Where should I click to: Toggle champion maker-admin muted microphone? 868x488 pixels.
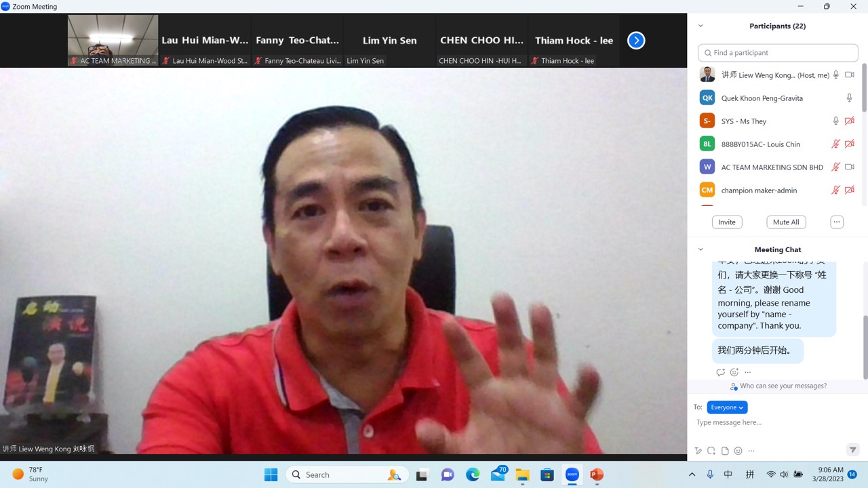tap(836, 190)
